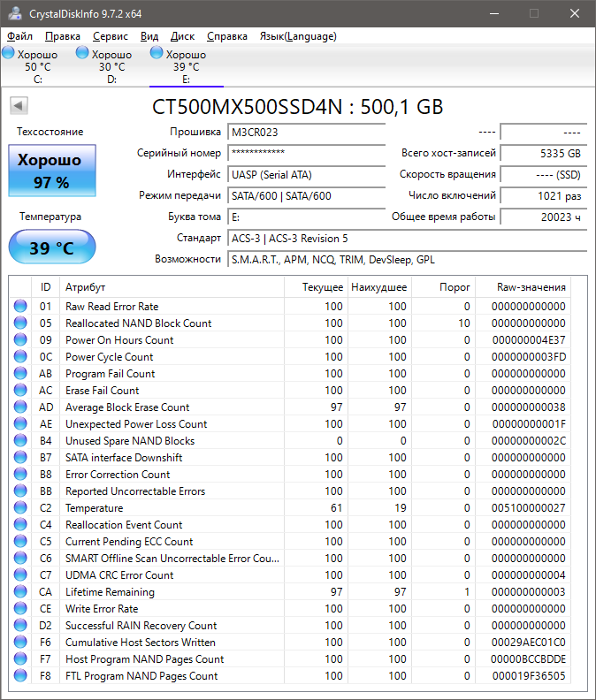Click the Raw-значения column header
This screenshot has width=596, height=700.
[x=523, y=287]
